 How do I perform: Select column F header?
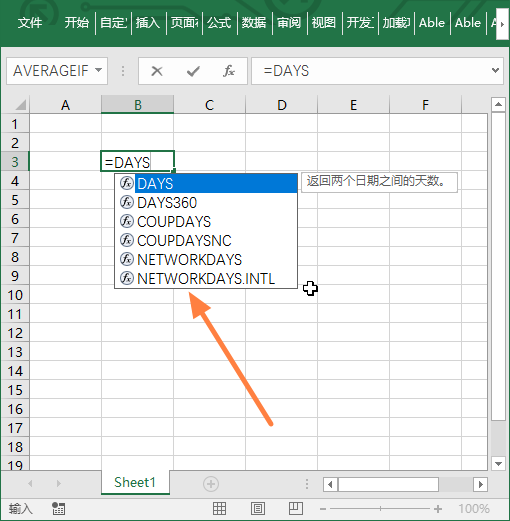click(425, 105)
